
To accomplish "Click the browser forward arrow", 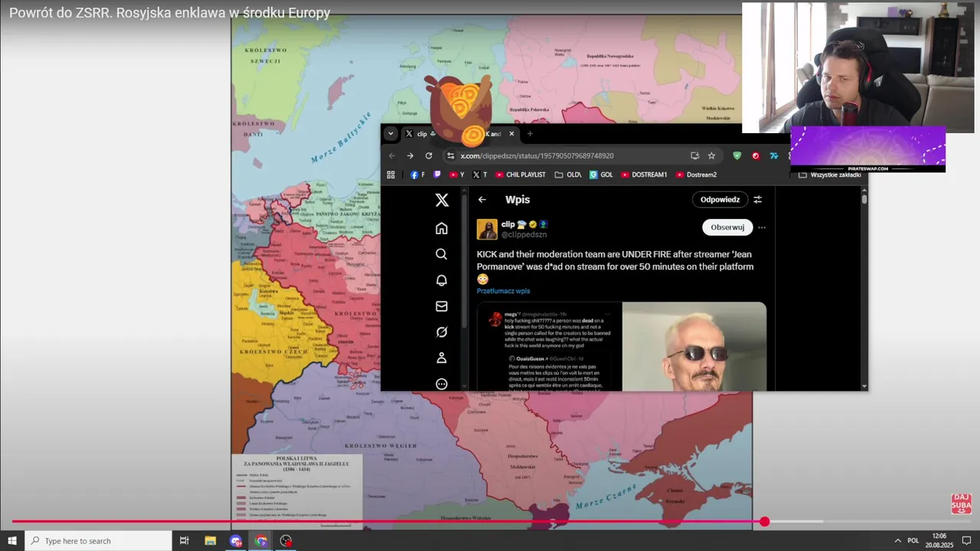I will [x=410, y=155].
